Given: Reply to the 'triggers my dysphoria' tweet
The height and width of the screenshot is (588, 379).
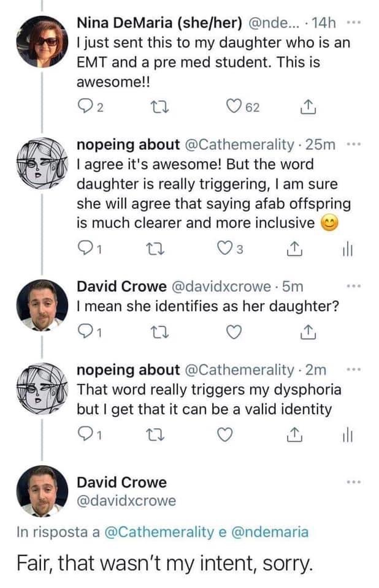Looking at the screenshot, I should (x=83, y=434).
